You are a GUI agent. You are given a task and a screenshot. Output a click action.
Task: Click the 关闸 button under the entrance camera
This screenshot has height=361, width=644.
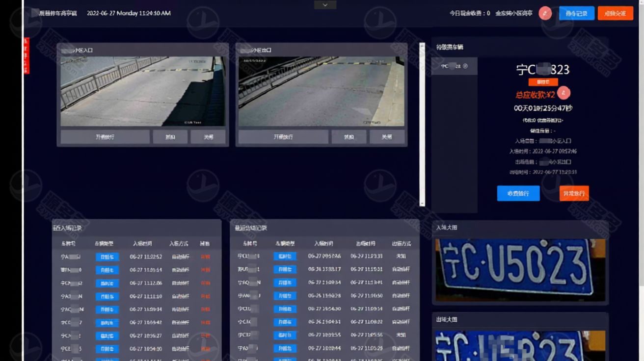point(208,137)
